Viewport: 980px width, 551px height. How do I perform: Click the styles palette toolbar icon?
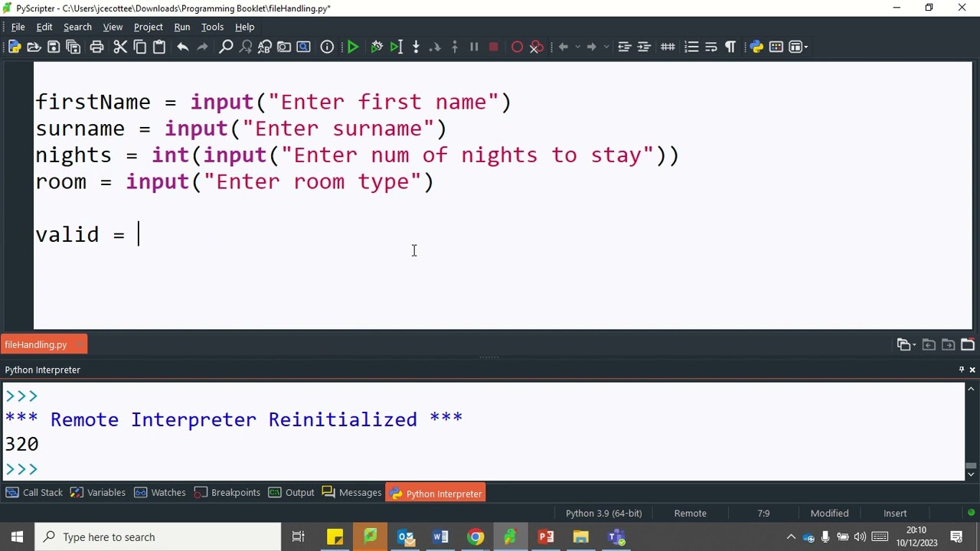pyautogui.click(x=776, y=47)
